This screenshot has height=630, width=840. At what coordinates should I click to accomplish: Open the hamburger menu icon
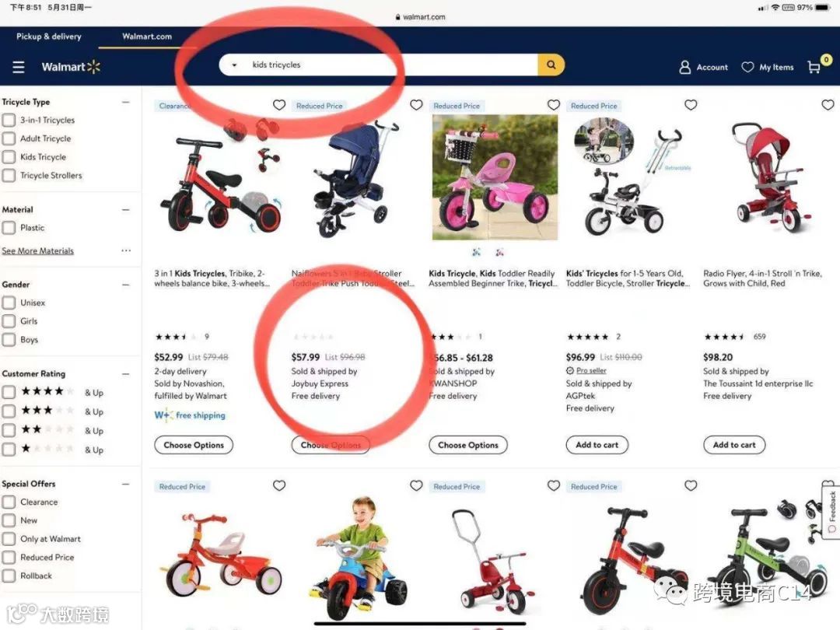[x=19, y=67]
